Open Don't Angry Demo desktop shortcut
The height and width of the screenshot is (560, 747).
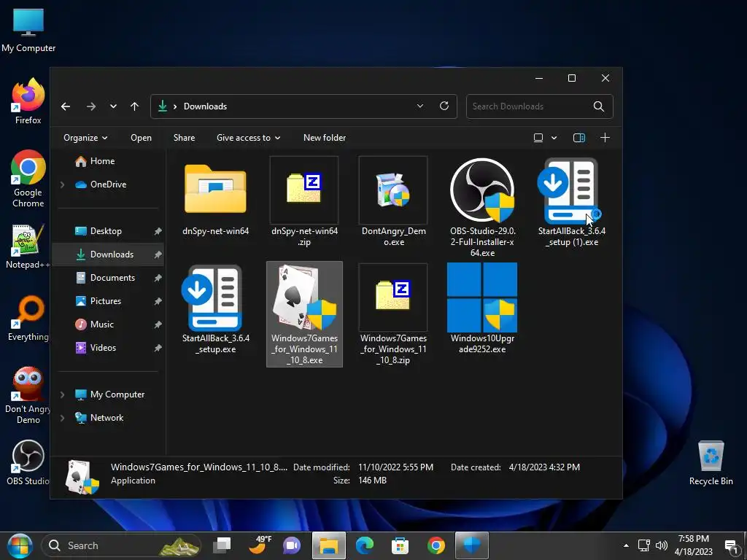(28, 395)
